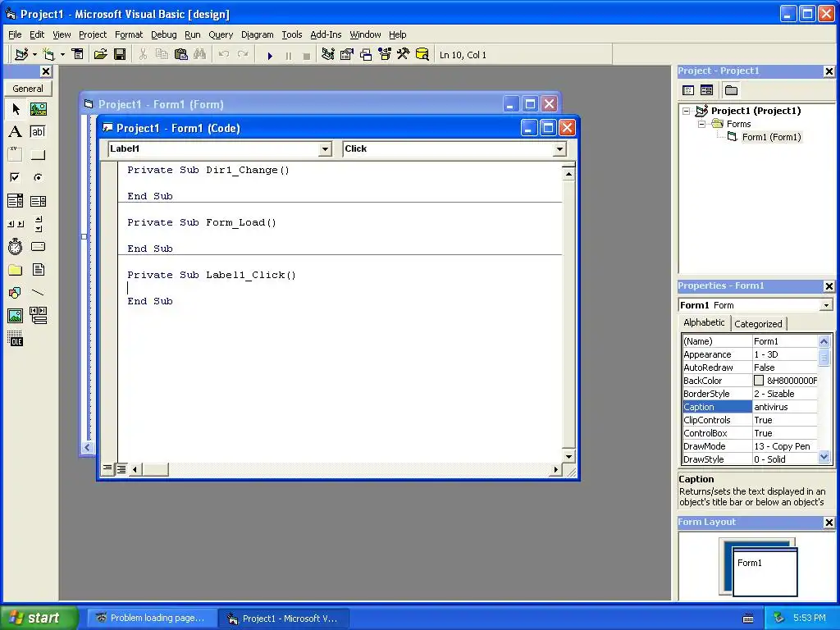Click View Object in Project panel
Viewport: 840px width, 630px height.
(x=706, y=90)
